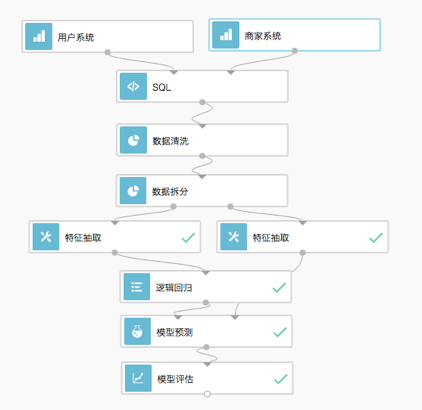Click the list icon of 逻辑回归 node

[x=137, y=287]
